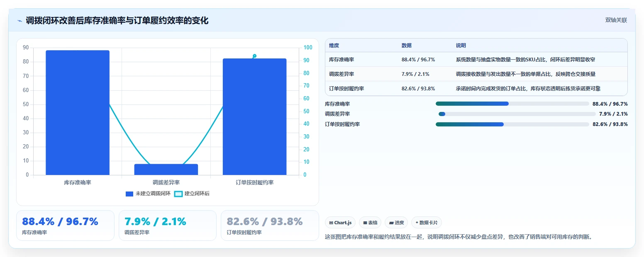Screen dimensions: 644x257
Task: Click the 调拨差异率 progress bar
Action: click(517, 114)
